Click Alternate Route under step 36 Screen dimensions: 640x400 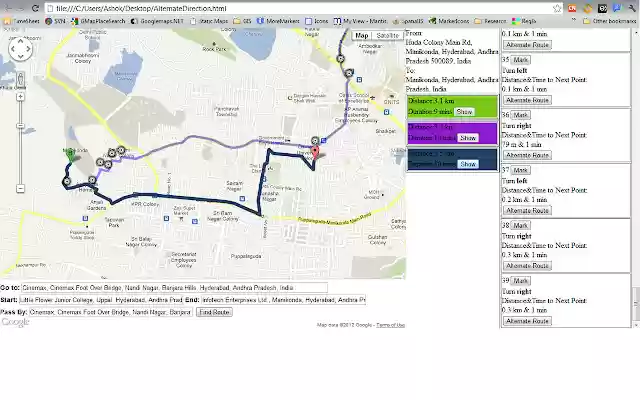[527, 155]
